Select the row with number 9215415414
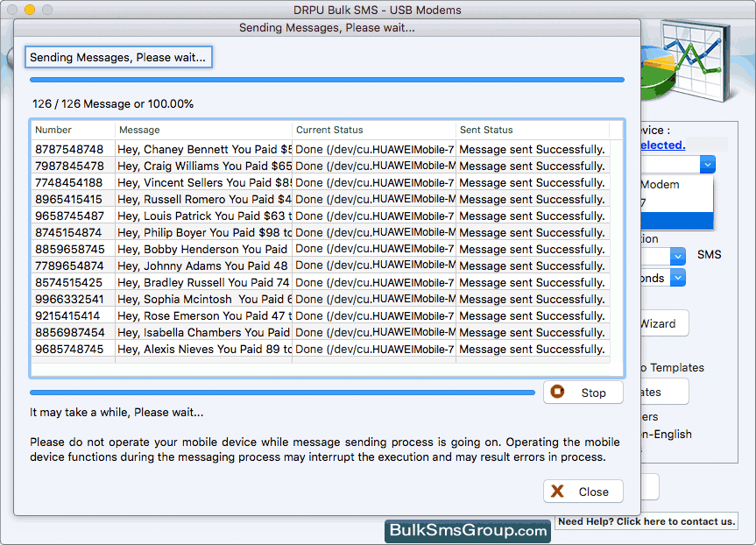 click(321, 315)
